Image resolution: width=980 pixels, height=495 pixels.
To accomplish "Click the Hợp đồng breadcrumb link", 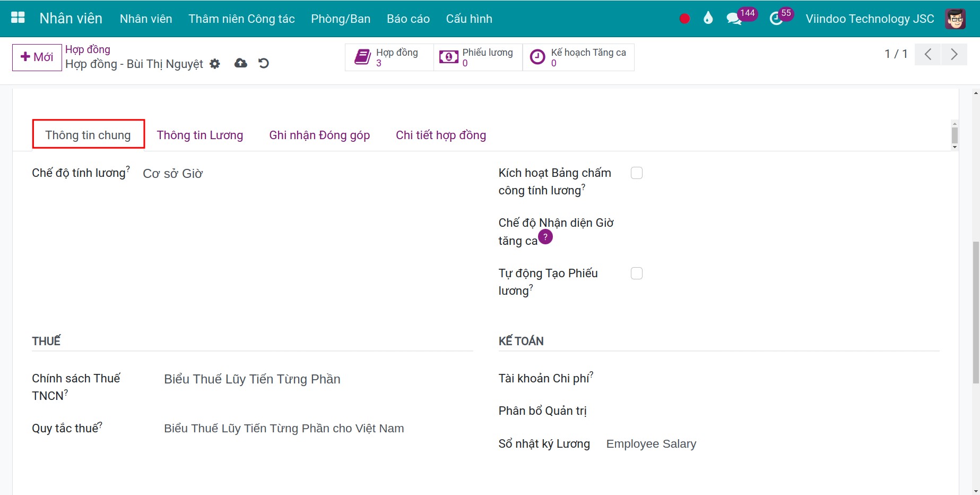I will pos(88,49).
